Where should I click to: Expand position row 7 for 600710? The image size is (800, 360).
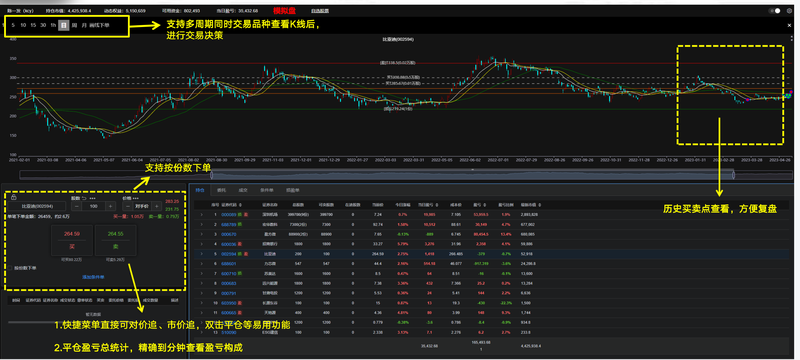tap(202, 273)
